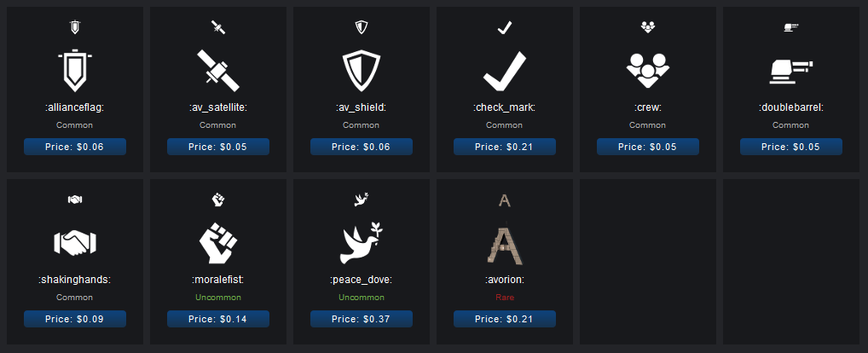Select the large morale fist emoticon
Image resolution: width=868 pixels, height=353 pixels.
click(x=218, y=244)
